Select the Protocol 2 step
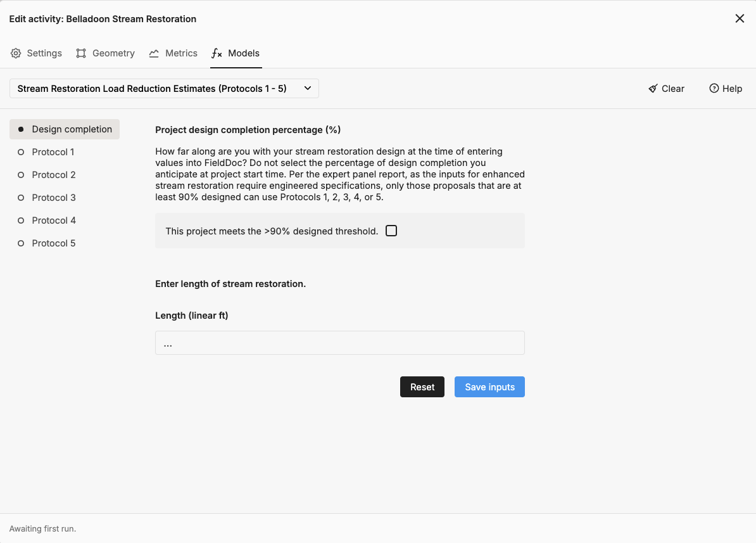The image size is (756, 543). point(54,175)
